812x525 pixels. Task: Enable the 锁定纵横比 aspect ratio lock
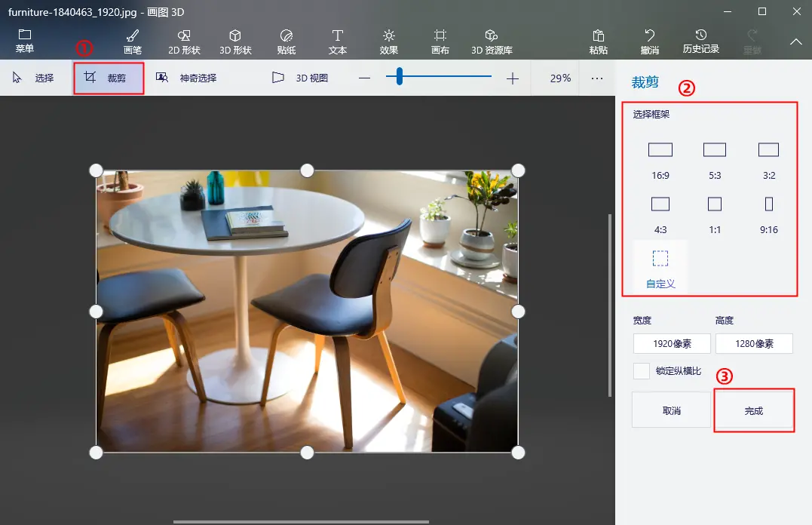(642, 370)
